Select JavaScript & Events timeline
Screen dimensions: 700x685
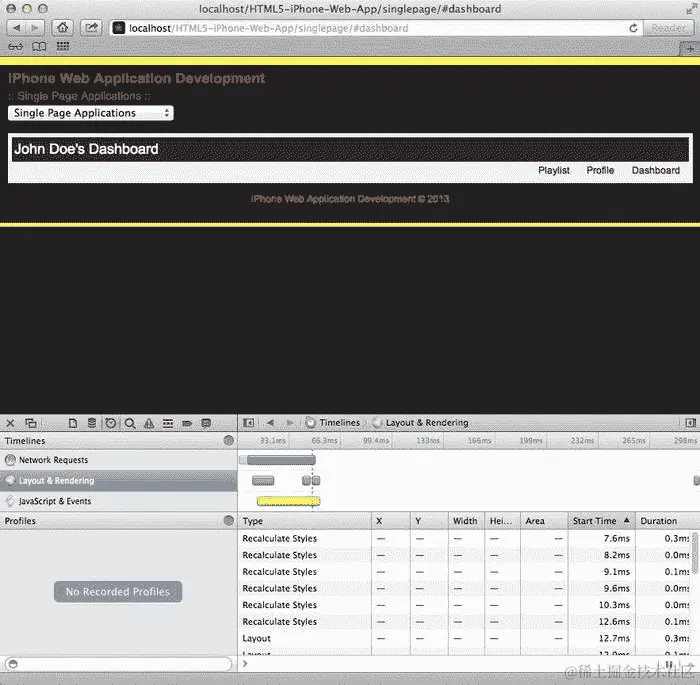(118, 501)
